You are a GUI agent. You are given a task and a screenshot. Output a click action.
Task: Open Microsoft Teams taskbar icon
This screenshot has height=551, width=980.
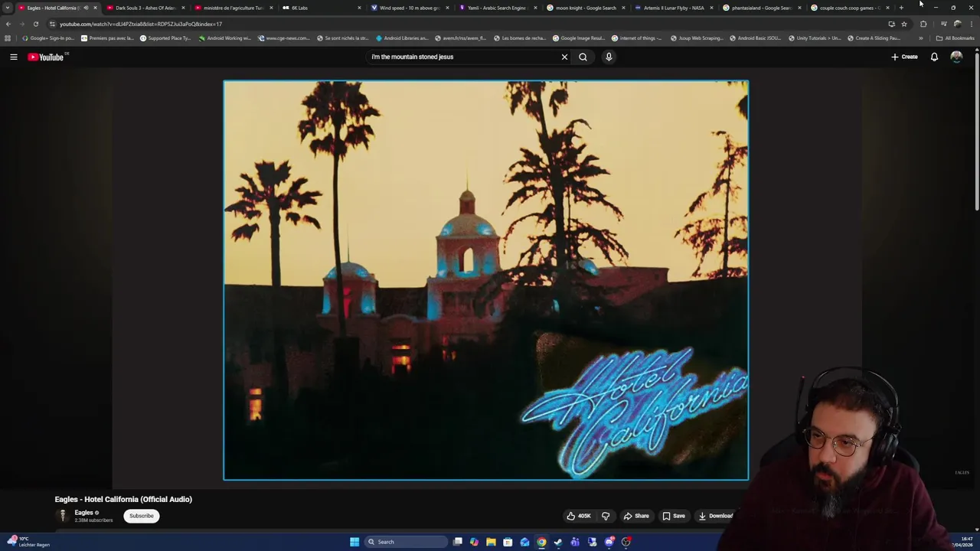tap(575, 542)
